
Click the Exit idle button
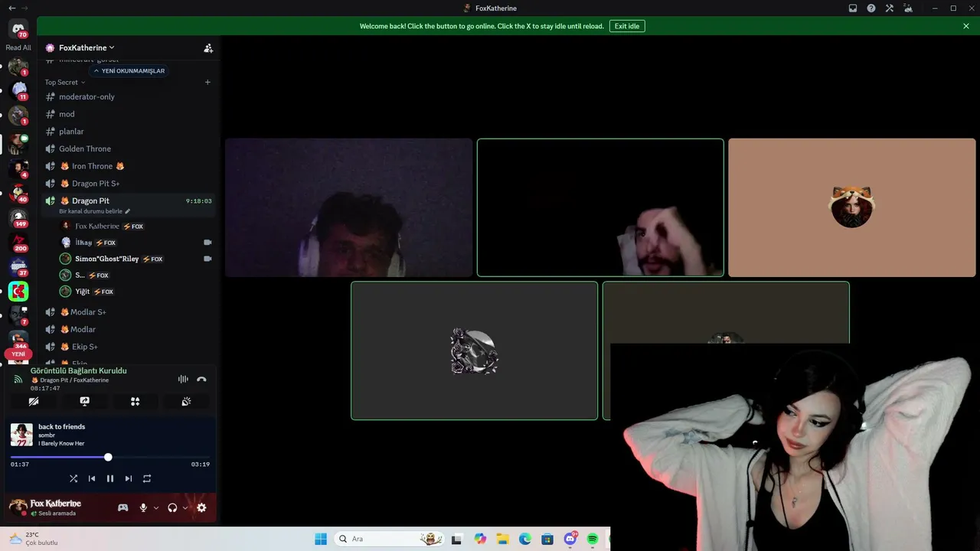pyautogui.click(x=627, y=26)
